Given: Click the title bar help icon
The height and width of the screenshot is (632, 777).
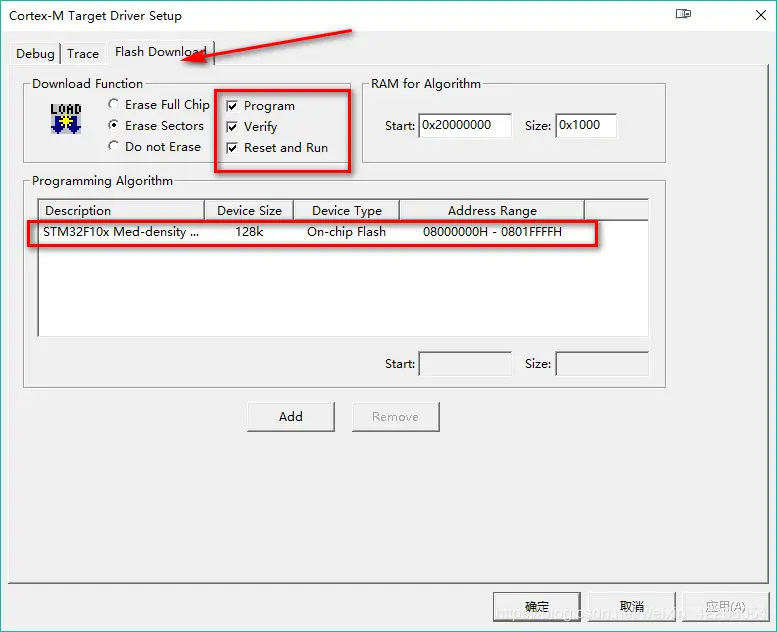Looking at the screenshot, I should pos(683,14).
